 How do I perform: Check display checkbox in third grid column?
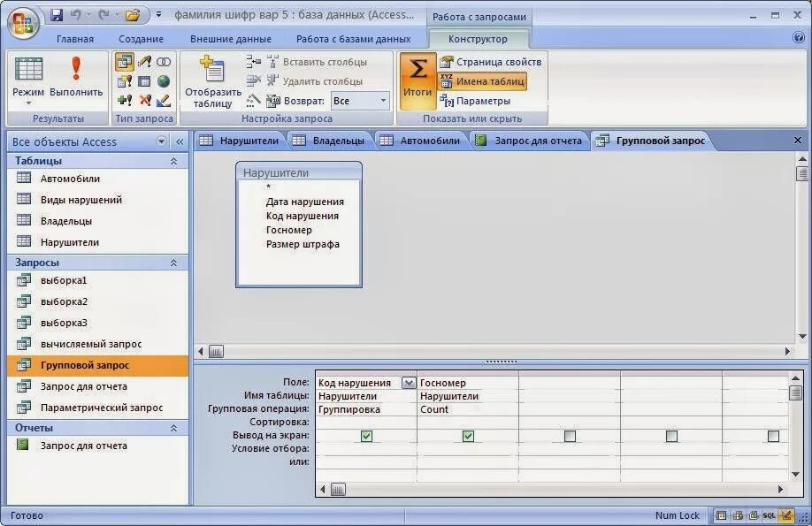[x=570, y=437]
